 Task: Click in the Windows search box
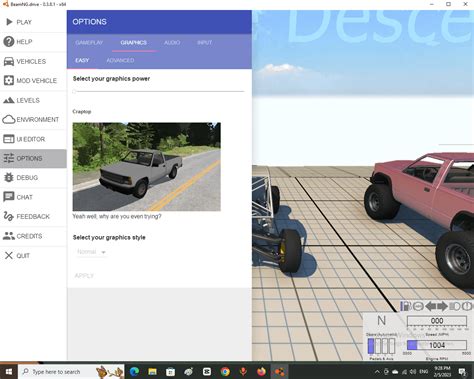tap(71, 371)
